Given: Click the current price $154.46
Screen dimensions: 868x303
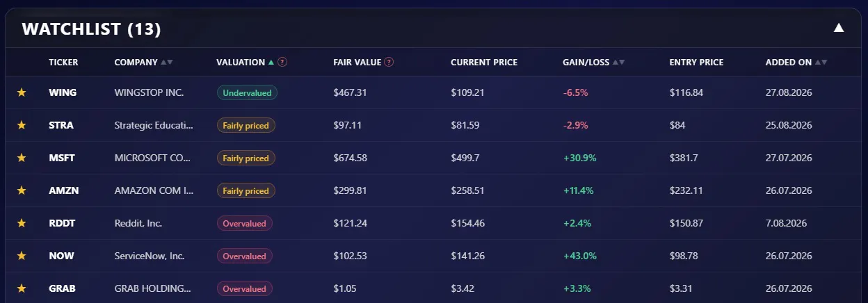Looking at the screenshot, I should pos(467,223).
